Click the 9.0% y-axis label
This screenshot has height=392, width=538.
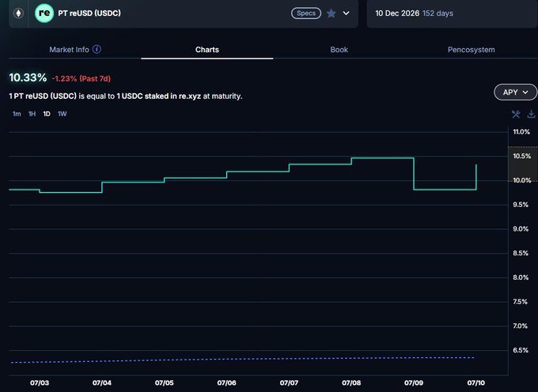521,229
